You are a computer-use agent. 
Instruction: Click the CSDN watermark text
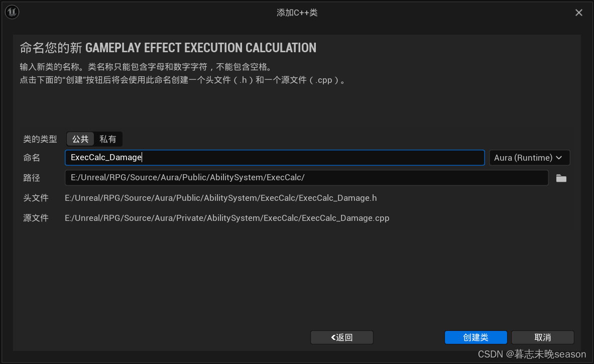(x=532, y=354)
